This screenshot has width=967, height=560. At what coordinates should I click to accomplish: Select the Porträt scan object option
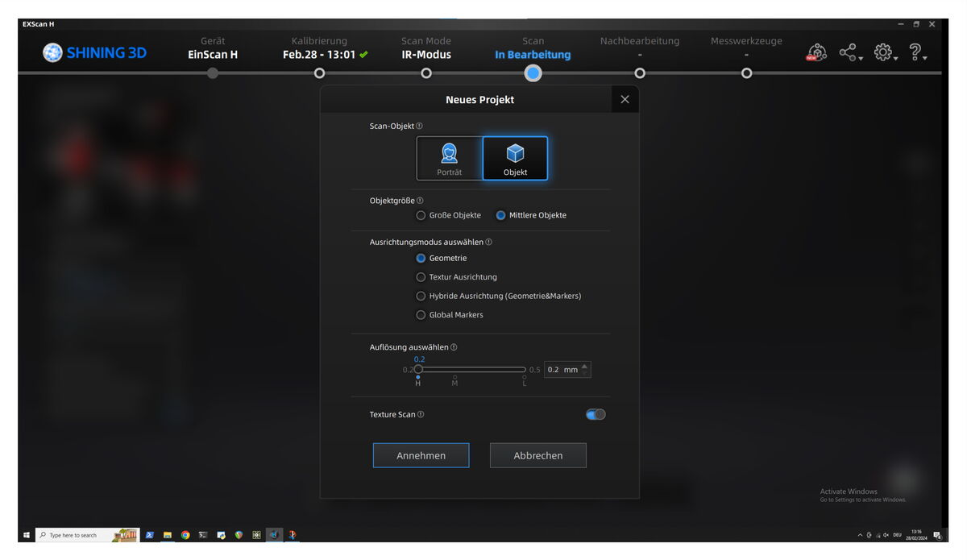coord(450,158)
